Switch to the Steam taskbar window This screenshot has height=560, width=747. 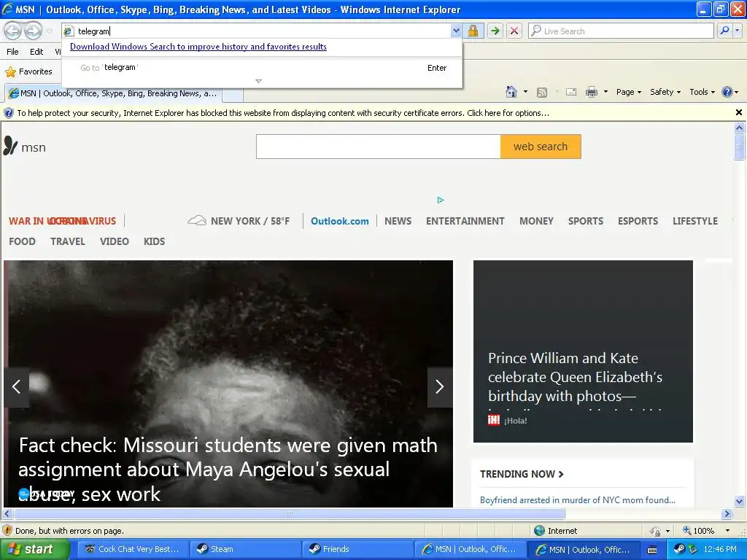point(245,549)
